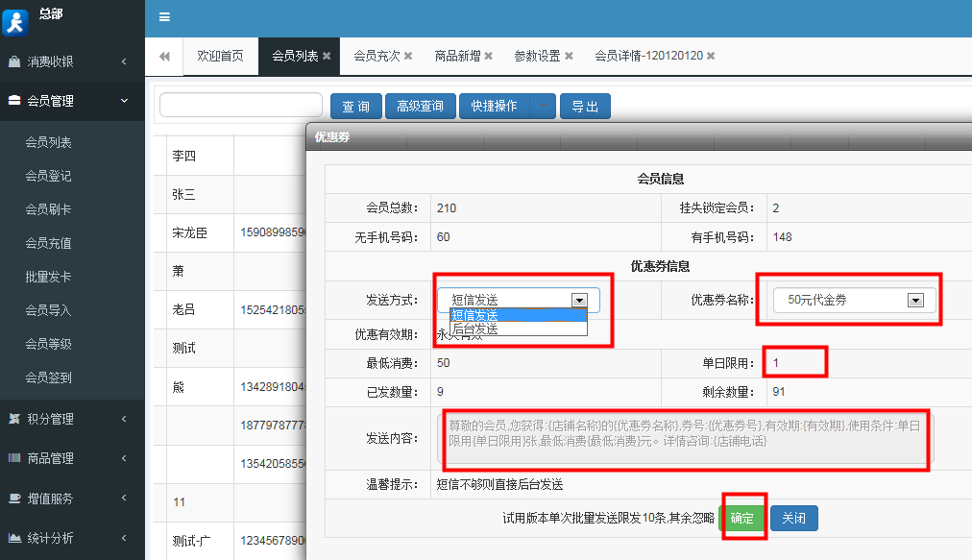This screenshot has width=972, height=560.
Task: Click the top hamburger menu icon
Action: pyautogui.click(x=163, y=18)
